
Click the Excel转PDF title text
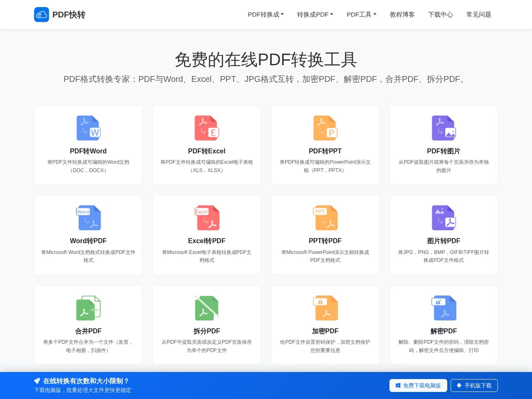click(207, 241)
